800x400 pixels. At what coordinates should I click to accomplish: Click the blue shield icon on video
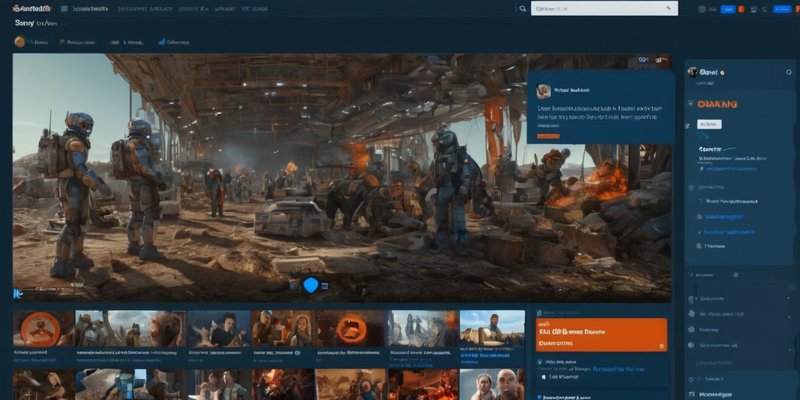[x=311, y=285]
